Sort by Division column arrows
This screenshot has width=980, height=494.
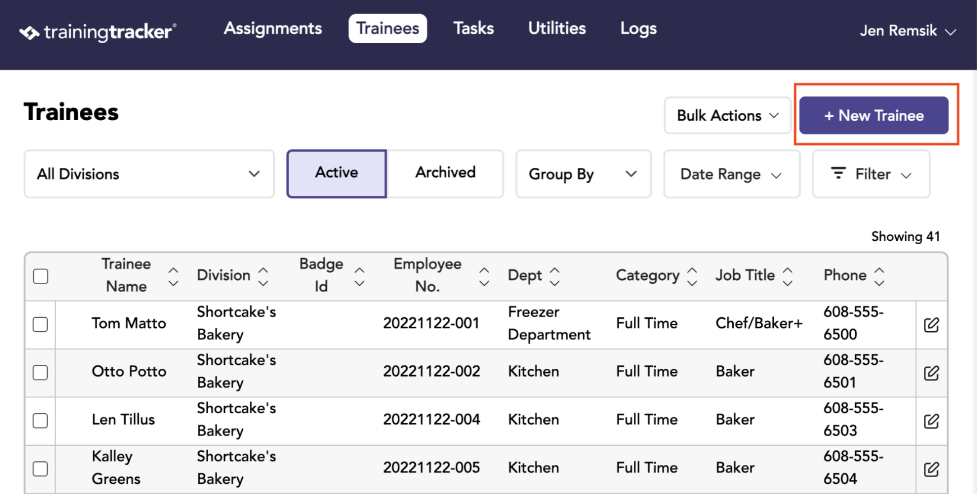[x=263, y=277]
